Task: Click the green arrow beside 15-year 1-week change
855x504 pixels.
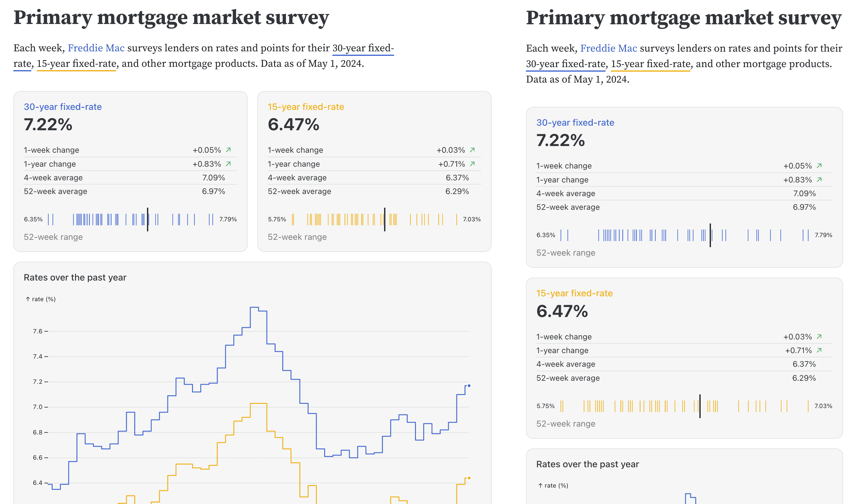Action: pos(473,150)
